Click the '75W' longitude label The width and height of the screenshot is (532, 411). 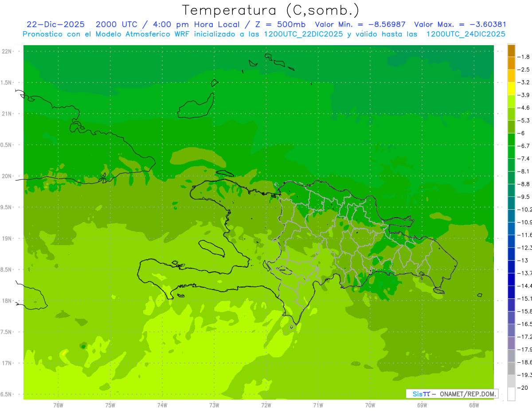[x=110, y=405]
